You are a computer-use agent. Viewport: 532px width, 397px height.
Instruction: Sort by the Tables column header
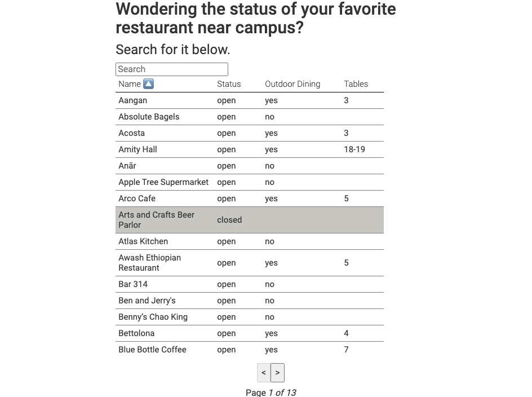[x=356, y=84]
